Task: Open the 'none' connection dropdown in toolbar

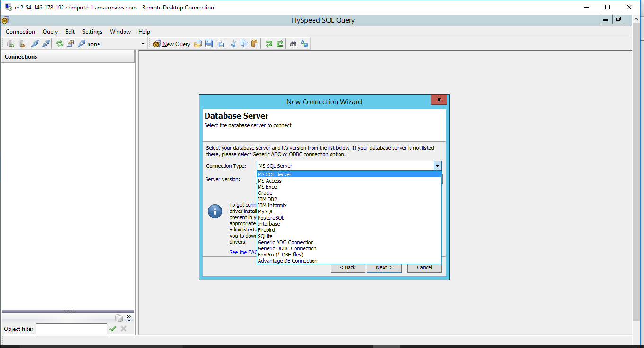Action: (143, 44)
